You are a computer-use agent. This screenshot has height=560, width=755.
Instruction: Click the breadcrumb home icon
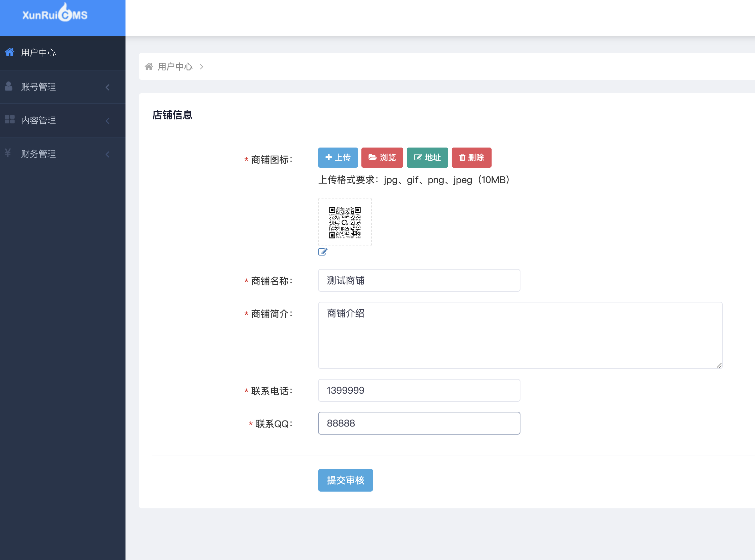point(149,66)
